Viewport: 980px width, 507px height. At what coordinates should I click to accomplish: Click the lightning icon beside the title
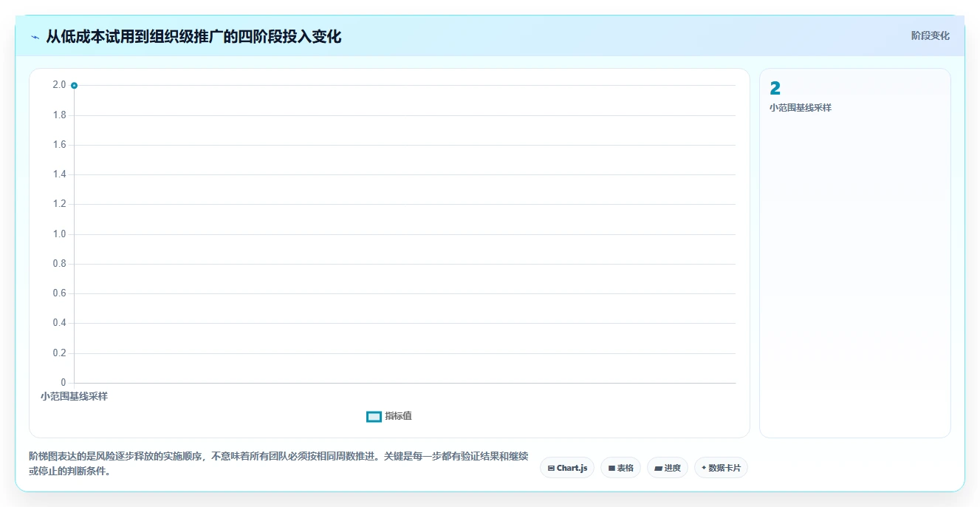click(35, 37)
